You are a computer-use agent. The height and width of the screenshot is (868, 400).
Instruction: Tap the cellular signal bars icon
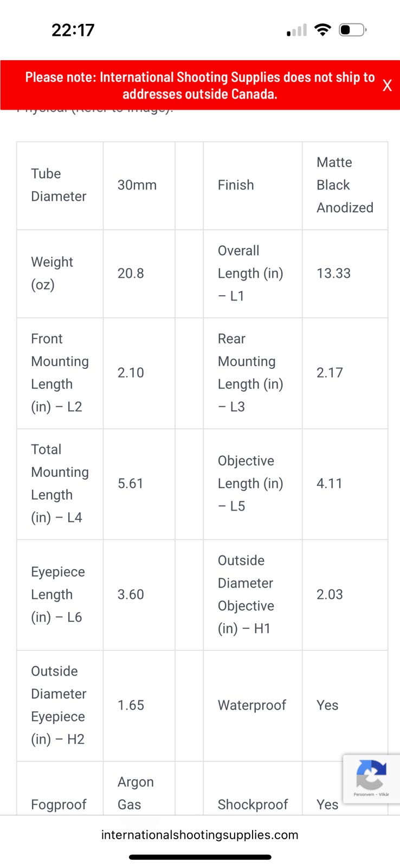coord(296,30)
